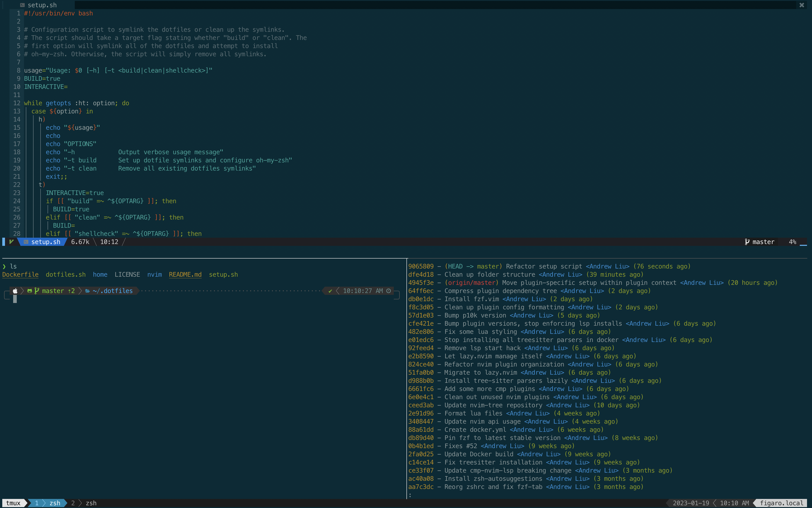Click the 'exit;;' statement on line 21
Screen dimensions: 812x508
[x=56, y=177]
